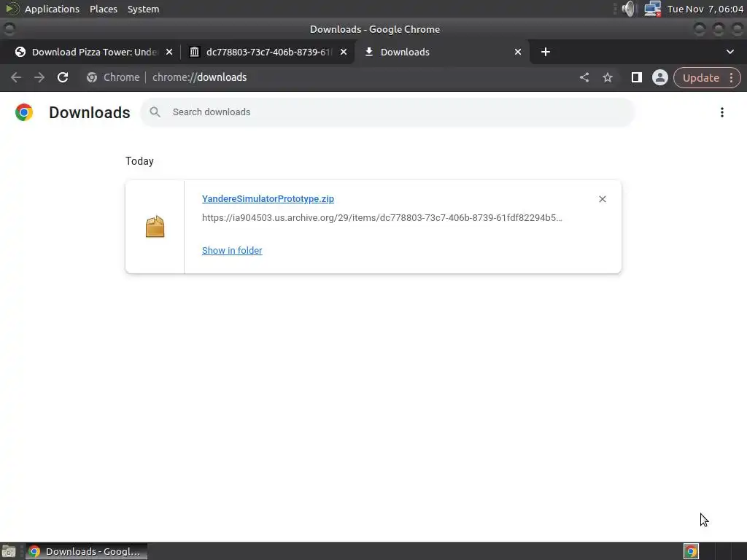The height and width of the screenshot is (560, 747).
Task: Click the share page icon
Action: point(584,77)
